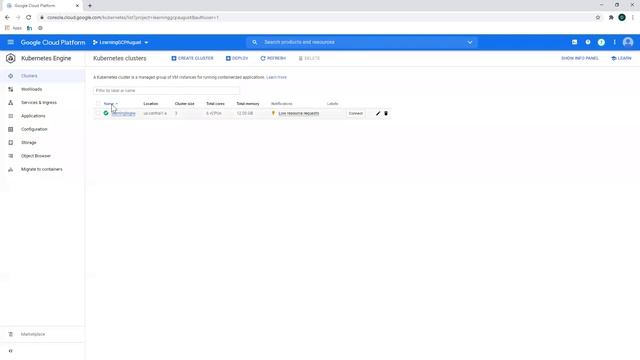
Task: Open Marketplace in sidebar
Action: click(33, 334)
